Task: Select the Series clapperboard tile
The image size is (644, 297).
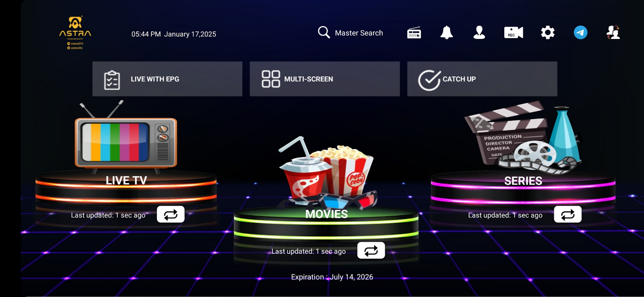Action: point(523,137)
